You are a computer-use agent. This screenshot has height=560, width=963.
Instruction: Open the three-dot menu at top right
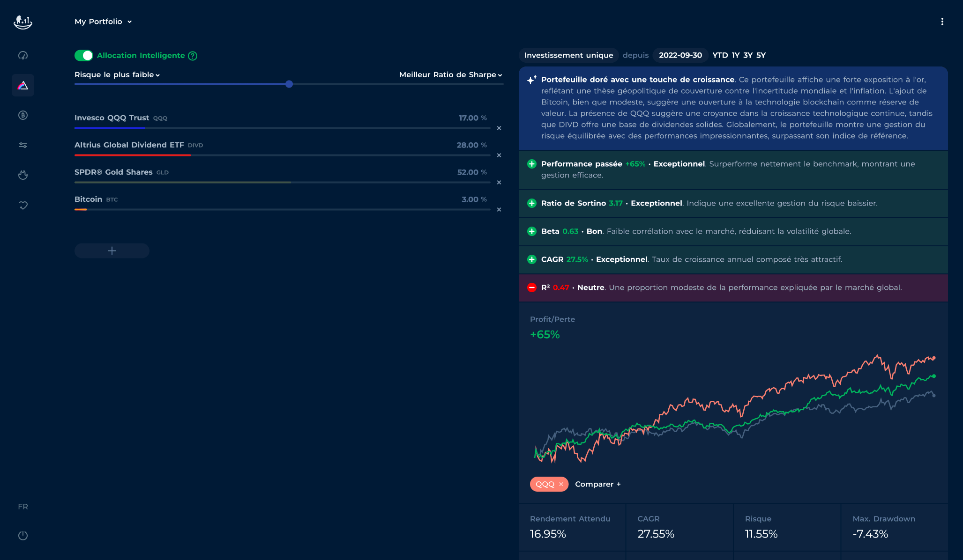point(942,22)
